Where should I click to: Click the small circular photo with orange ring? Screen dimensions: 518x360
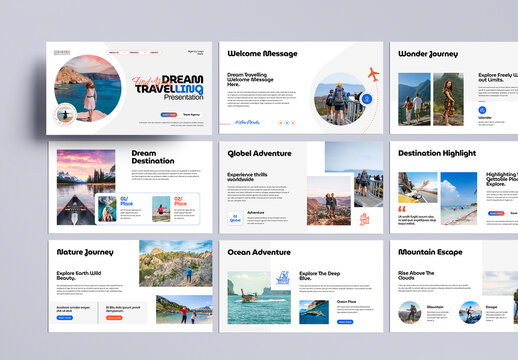point(65,115)
